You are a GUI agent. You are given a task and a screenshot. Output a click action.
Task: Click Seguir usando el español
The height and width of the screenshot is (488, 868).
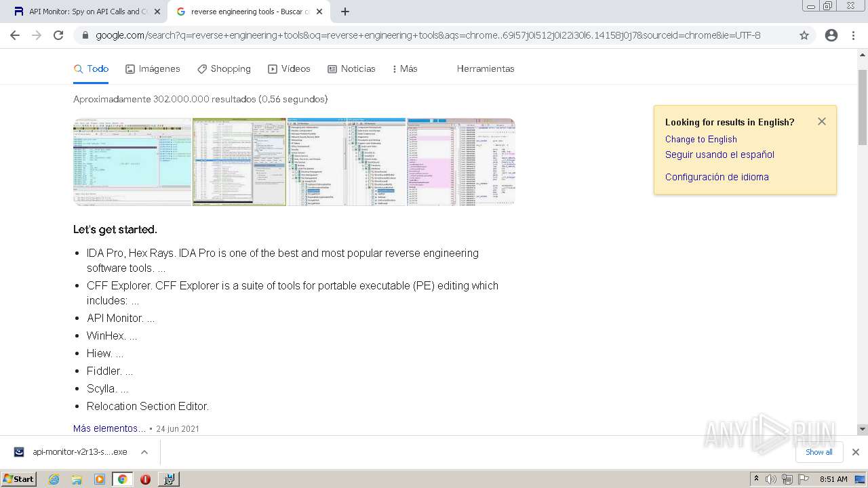(x=719, y=155)
